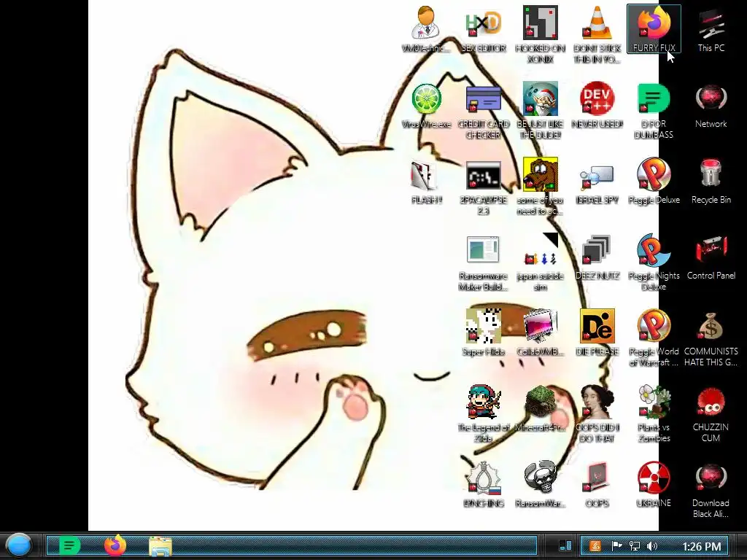Click the network status tray icon
747x560 pixels.
(x=635, y=545)
